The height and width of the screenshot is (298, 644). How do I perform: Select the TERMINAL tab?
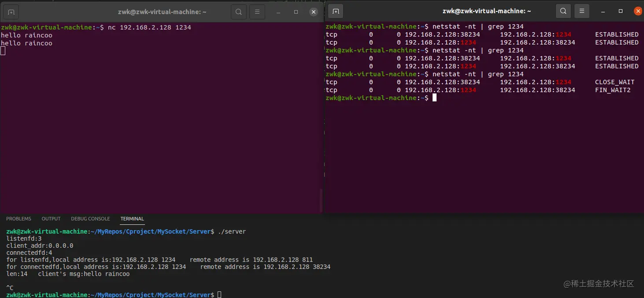(x=132, y=219)
